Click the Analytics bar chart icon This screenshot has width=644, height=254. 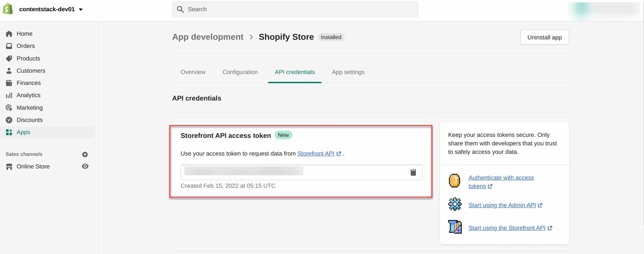9,95
